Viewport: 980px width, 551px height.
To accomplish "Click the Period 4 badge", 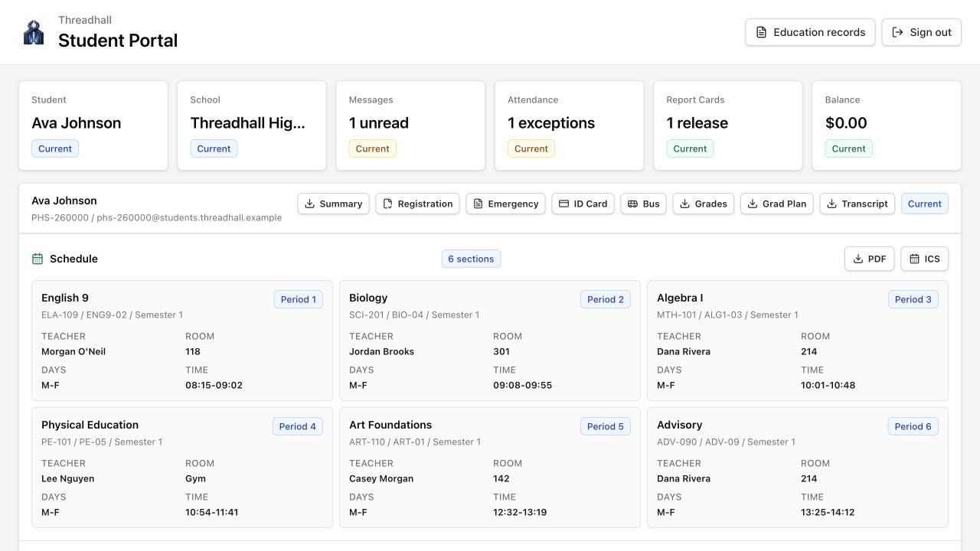I will [298, 426].
